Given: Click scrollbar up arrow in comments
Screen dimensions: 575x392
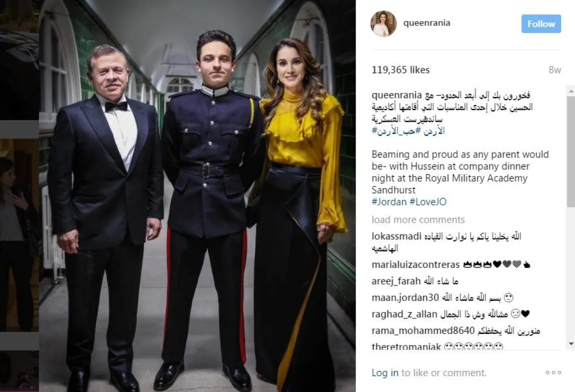Looking at the screenshot, I should pos(571,90).
